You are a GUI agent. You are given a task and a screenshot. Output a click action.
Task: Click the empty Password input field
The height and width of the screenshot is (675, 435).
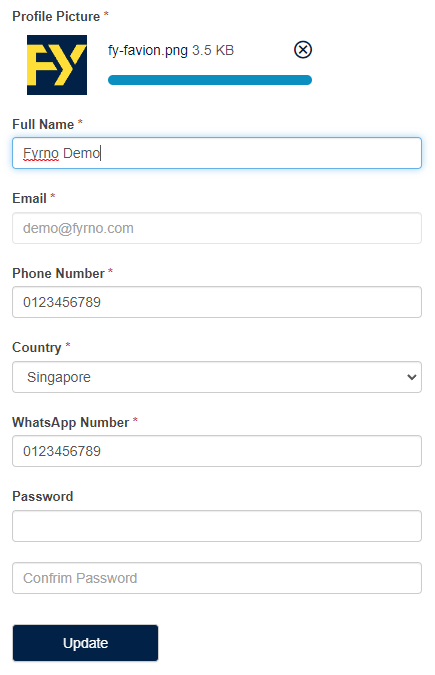pos(217,526)
